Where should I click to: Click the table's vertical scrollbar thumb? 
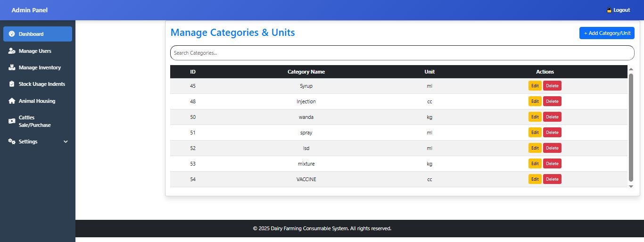point(631,127)
